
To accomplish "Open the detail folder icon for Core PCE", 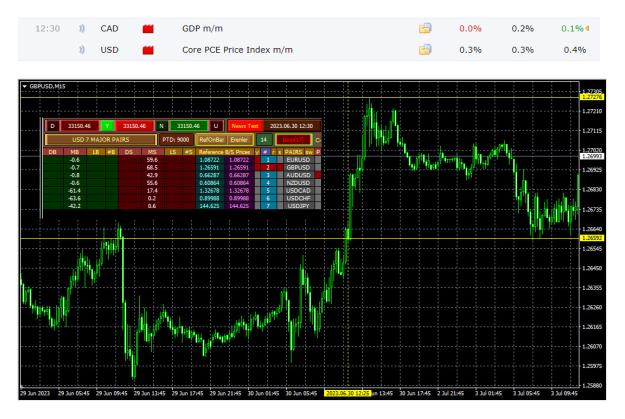I will coord(425,50).
